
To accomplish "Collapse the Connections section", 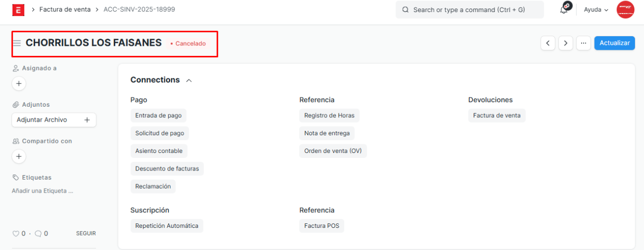I will point(189,80).
